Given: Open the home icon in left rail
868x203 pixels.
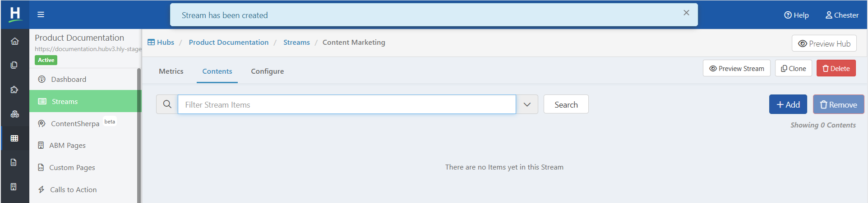Looking at the screenshot, I should point(14,42).
